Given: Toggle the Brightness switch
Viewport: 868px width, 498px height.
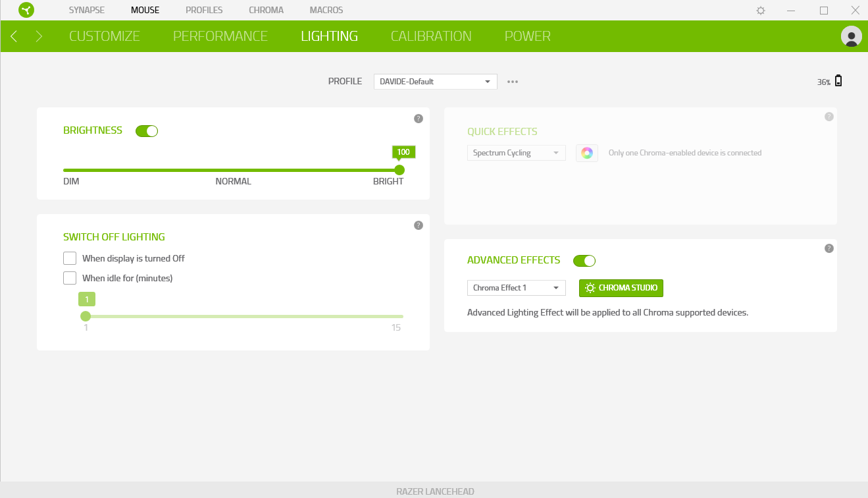Looking at the screenshot, I should tap(147, 131).
